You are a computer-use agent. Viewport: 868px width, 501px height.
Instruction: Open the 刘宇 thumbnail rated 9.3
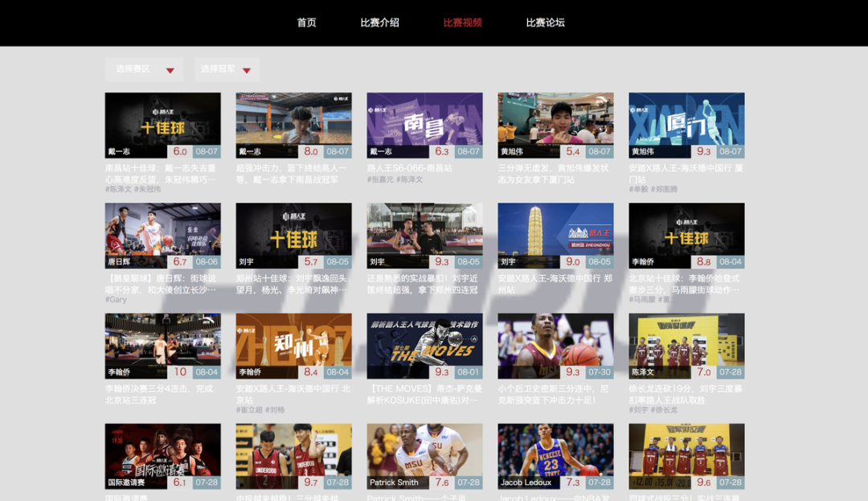424,236
